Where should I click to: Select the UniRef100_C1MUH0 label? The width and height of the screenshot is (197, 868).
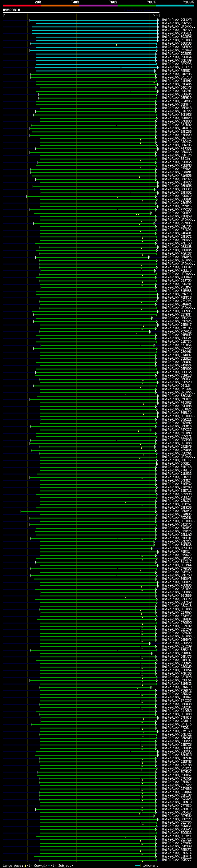(177, 81)
